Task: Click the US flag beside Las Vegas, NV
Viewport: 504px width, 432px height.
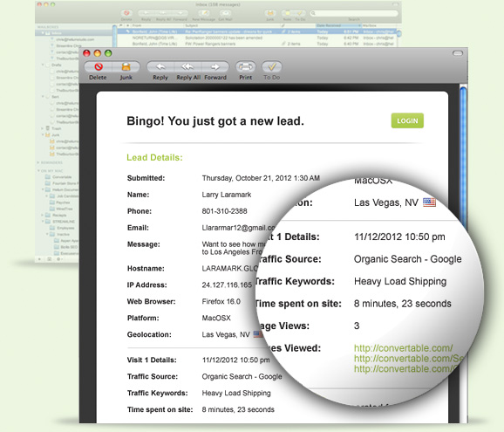Action: tap(429, 202)
